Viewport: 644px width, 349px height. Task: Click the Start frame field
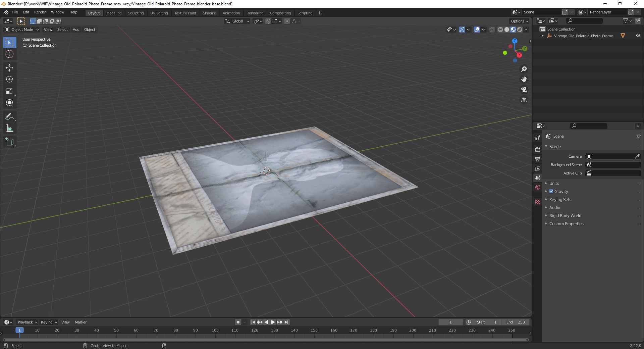(486, 322)
